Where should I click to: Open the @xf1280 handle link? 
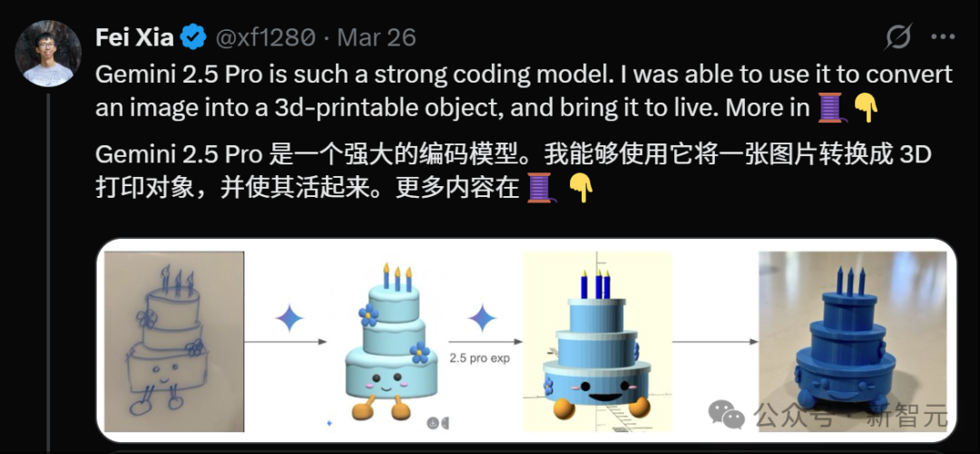coord(266,38)
